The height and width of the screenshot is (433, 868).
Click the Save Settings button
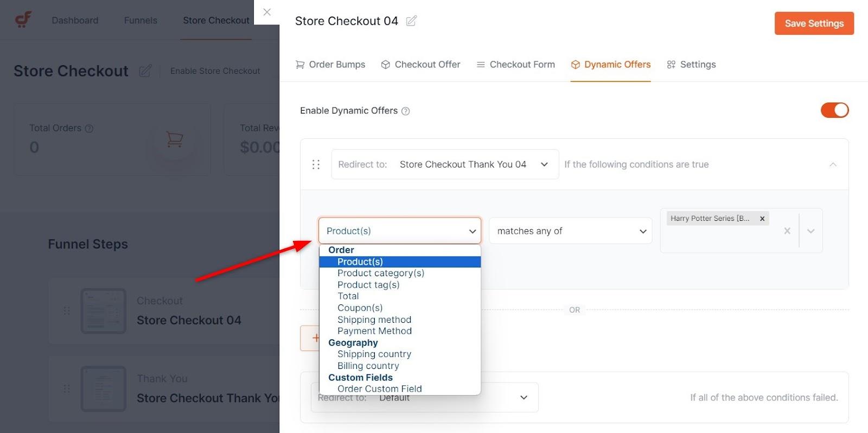point(814,23)
